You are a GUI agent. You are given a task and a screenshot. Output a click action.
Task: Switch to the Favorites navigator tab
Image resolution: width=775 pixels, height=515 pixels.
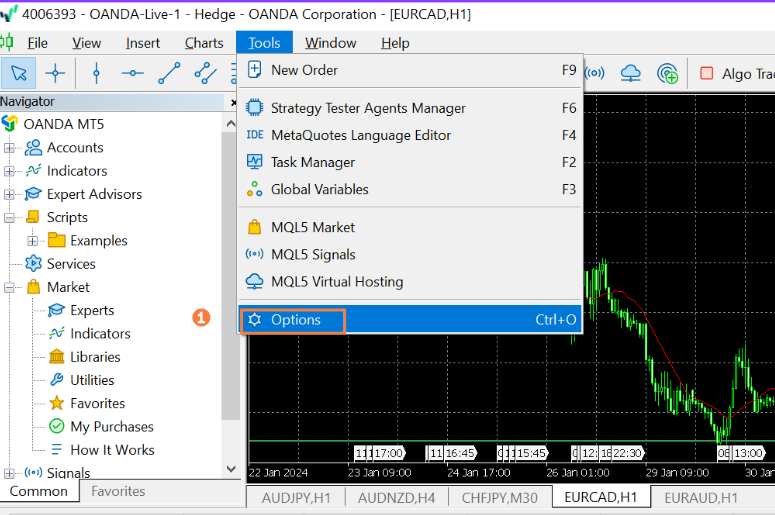click(x=118, y=491)
